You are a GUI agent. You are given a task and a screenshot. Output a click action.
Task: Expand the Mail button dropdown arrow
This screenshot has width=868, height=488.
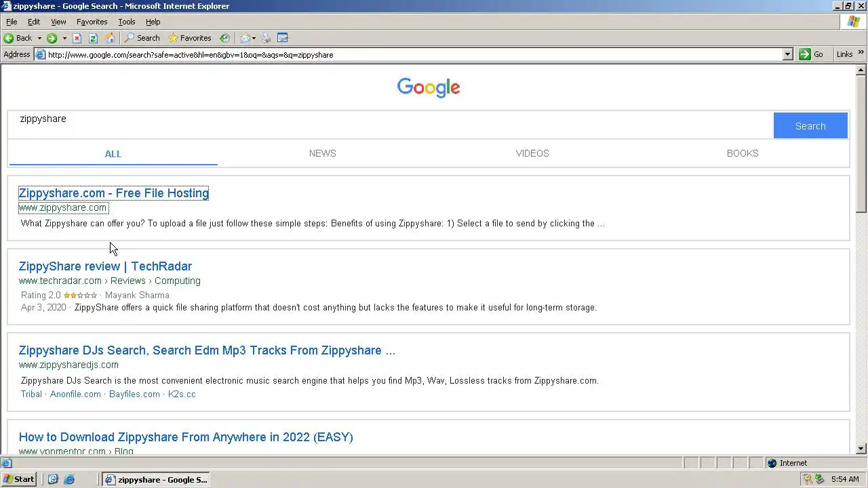254,38
